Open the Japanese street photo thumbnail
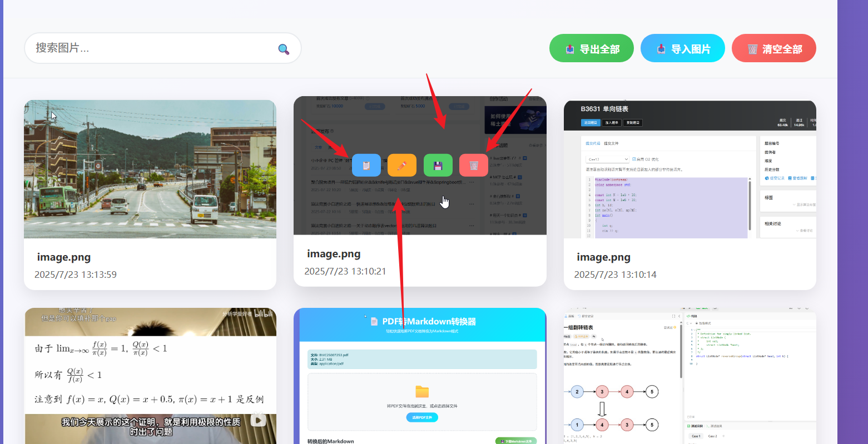868x444 pixels. point(150,169)
